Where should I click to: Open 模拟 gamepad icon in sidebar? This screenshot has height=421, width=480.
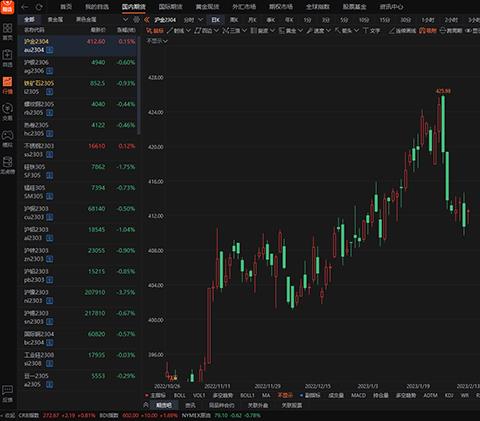pyautogui.click(x=7, y=135)
